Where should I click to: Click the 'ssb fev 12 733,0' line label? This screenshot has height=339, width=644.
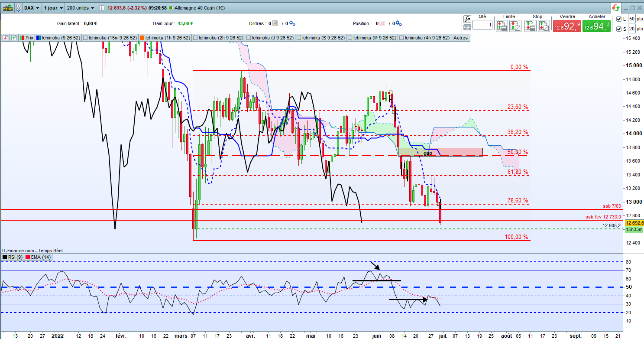(x=603, y=217)
